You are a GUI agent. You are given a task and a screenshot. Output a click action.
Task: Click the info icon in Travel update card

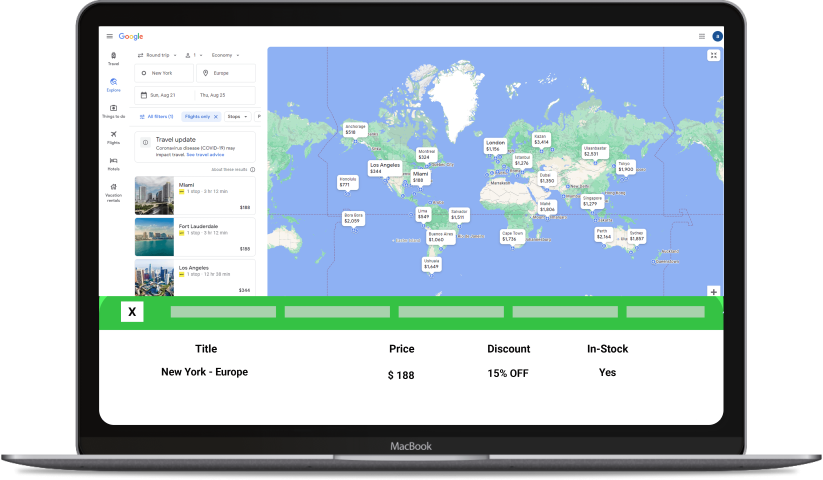(146, 142)
